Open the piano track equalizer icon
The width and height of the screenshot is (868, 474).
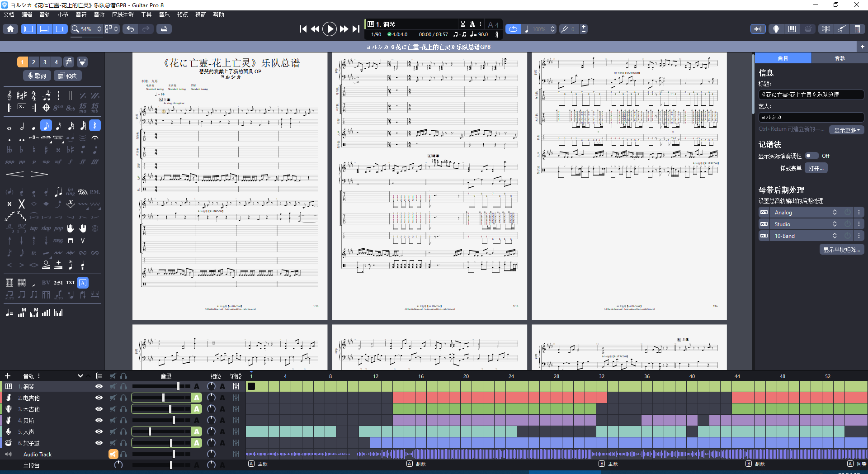(236, 386)
